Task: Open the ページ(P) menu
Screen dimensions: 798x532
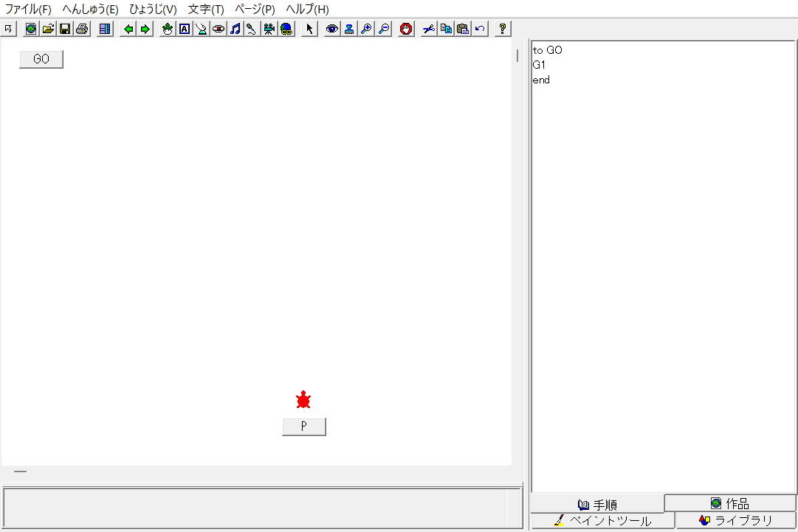Action: tap(255, 9)
